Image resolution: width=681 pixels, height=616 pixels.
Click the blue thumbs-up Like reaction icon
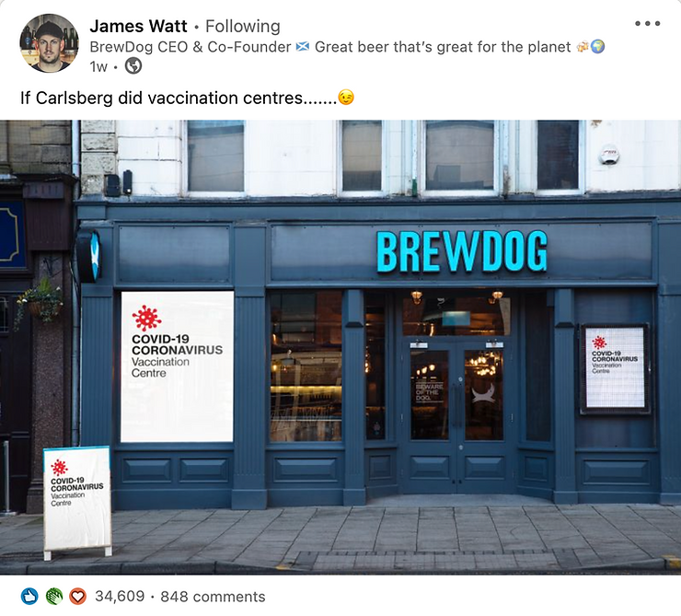pyautogui.click(x=29, y=596)
